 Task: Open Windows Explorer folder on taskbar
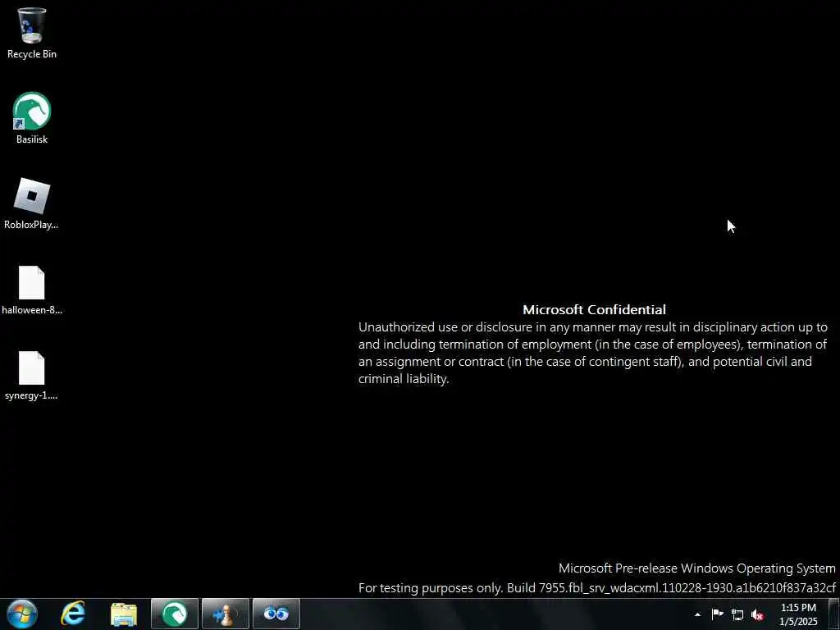pyautogui.click(x=124, y=614)
